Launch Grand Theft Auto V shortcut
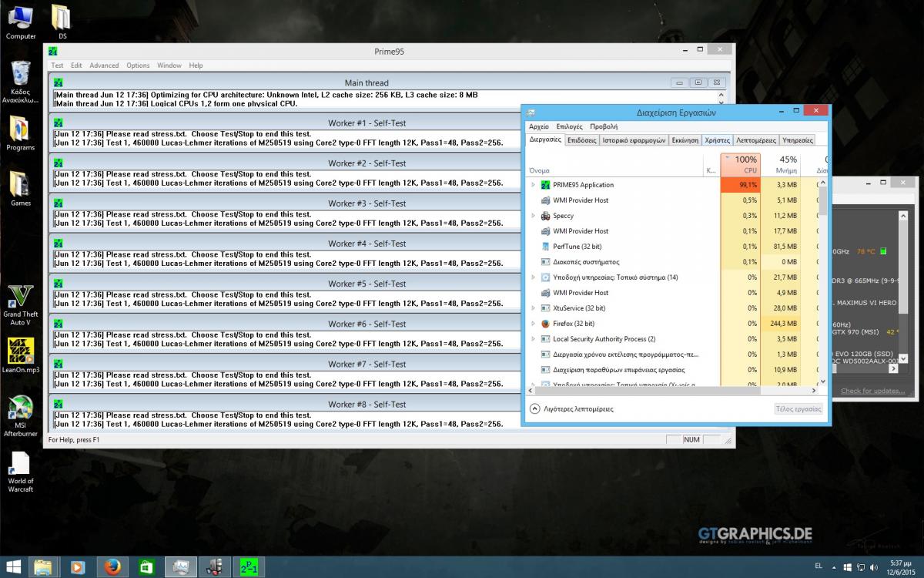The width and height of the screenshot is (924, 578). tap(21, 305)
